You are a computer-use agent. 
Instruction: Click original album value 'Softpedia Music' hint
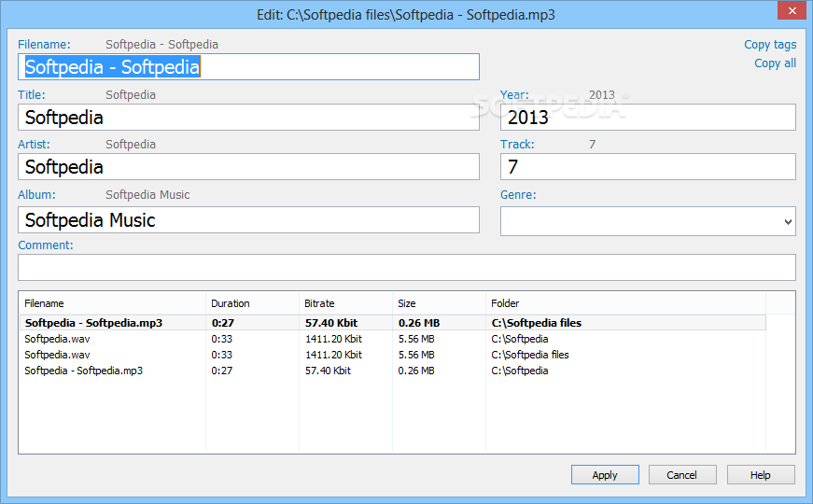pyautogui.click(x=147, y=195)
